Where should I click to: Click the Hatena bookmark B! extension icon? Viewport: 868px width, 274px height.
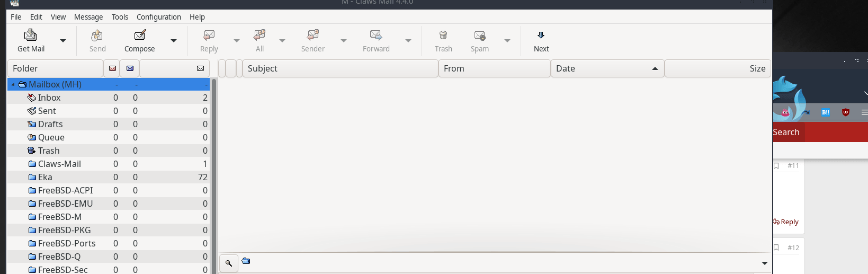[x=826, y=112]
